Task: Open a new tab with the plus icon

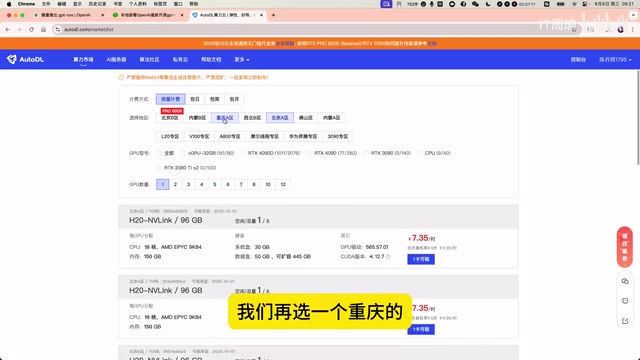Action: [x=273, y=15]
